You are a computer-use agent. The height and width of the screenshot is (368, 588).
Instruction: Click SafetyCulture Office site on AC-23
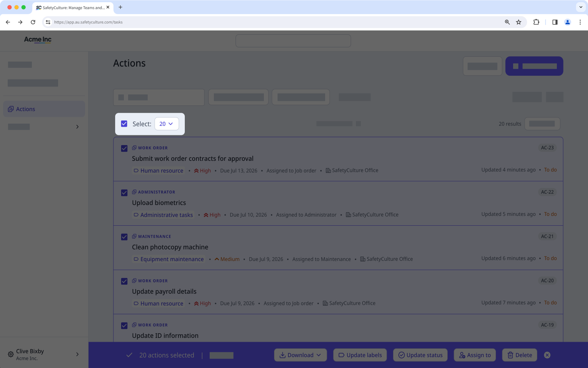[352, 170]
